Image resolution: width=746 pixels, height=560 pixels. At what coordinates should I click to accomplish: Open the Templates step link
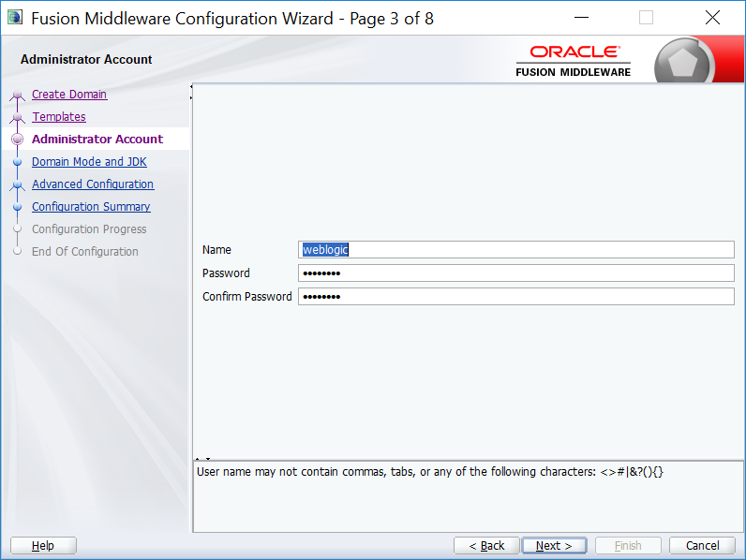(59, 117)
